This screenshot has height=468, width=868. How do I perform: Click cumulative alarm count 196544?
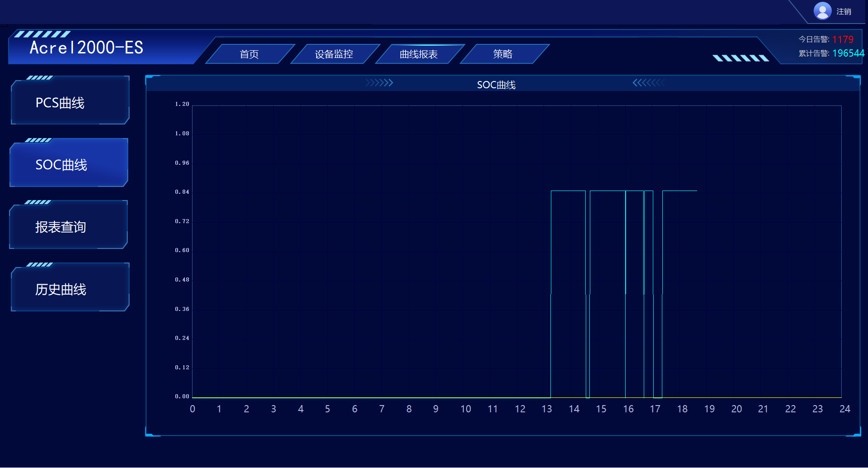848,53
